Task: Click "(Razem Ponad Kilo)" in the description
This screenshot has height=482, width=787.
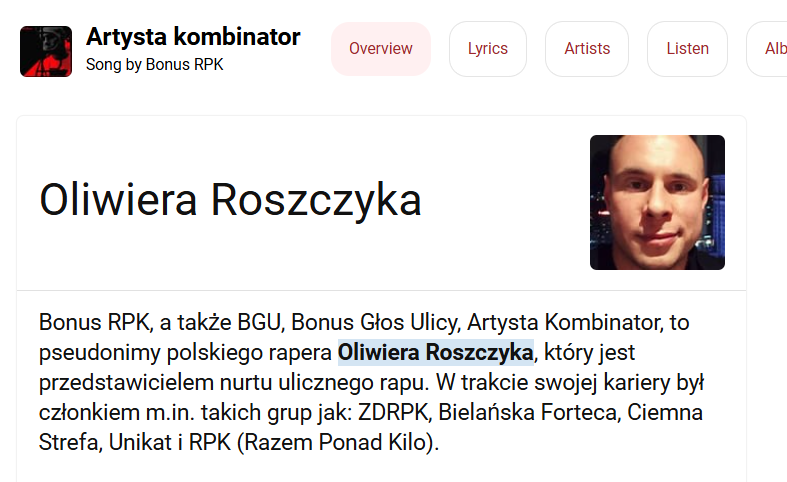Action: click(339, 442)
